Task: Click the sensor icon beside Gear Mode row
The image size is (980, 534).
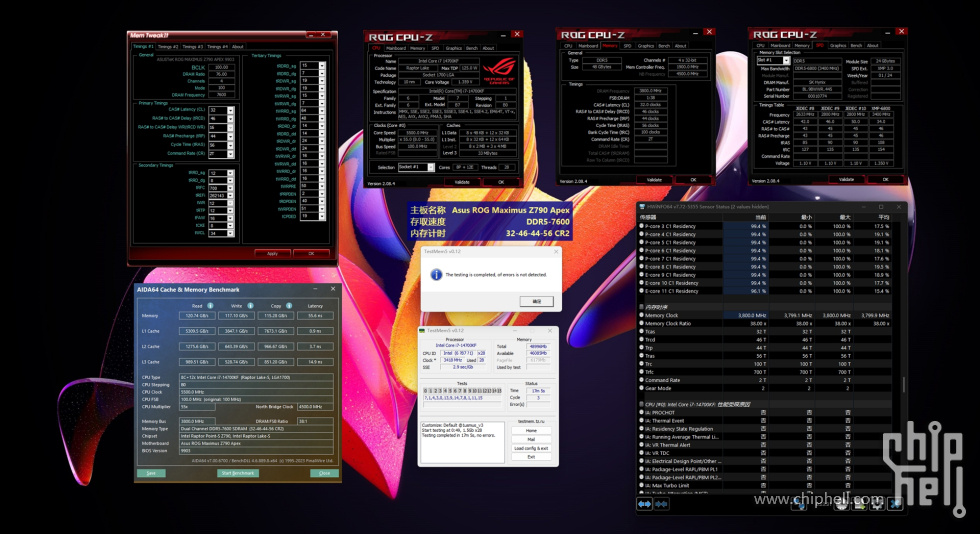Action: click(x=641, y=388)
